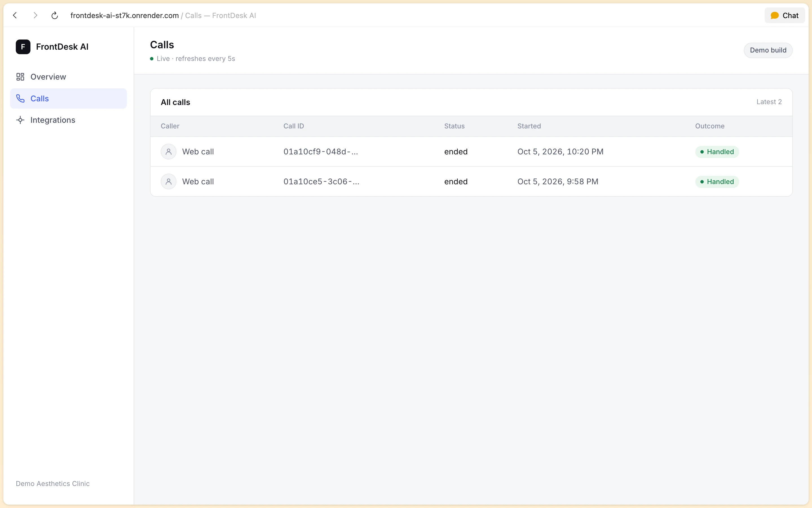Screen dimensions: 812x508
Task: Click the ended status for 9:58 PM call
Action: pos(456,182)
